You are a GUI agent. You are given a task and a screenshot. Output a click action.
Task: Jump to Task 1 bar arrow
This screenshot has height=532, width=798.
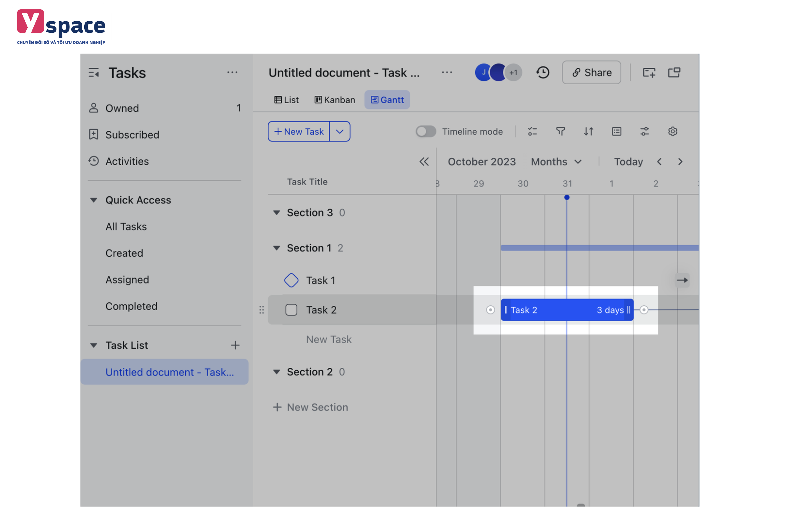coord(682,280)
